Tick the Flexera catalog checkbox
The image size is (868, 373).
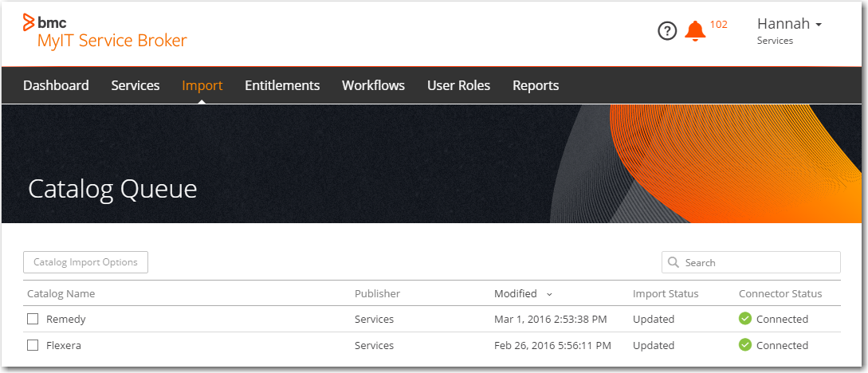pyautogui.click(x=33, y=345)
